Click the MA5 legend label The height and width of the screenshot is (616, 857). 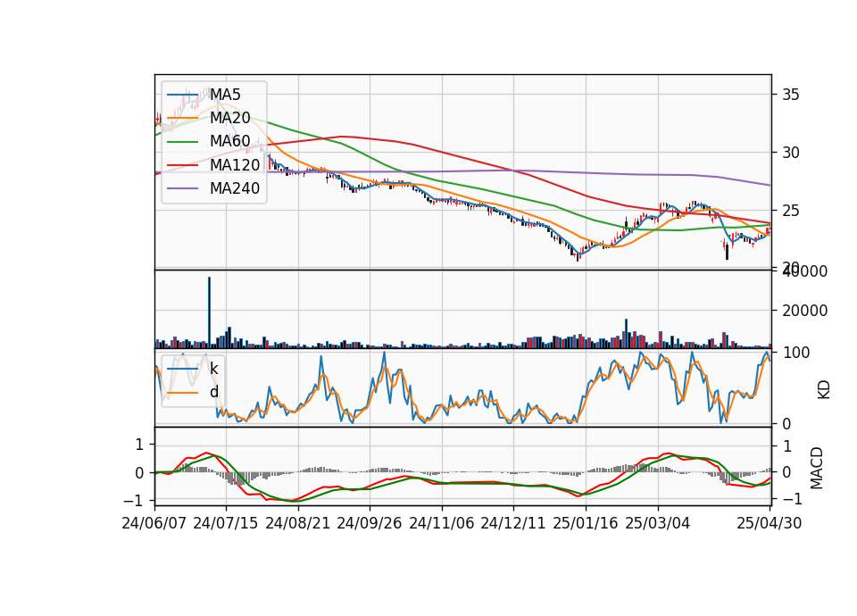coord(225,95)
